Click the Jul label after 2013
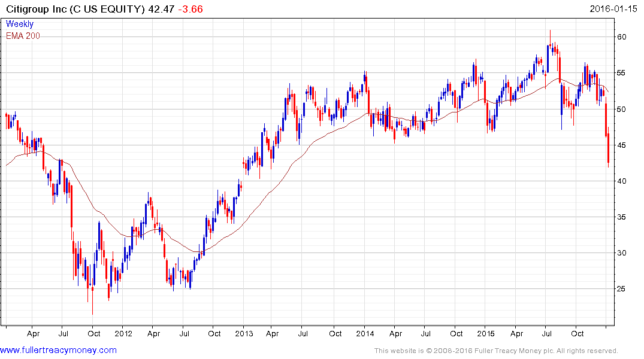The image size is (644, 359). (303, 333)
